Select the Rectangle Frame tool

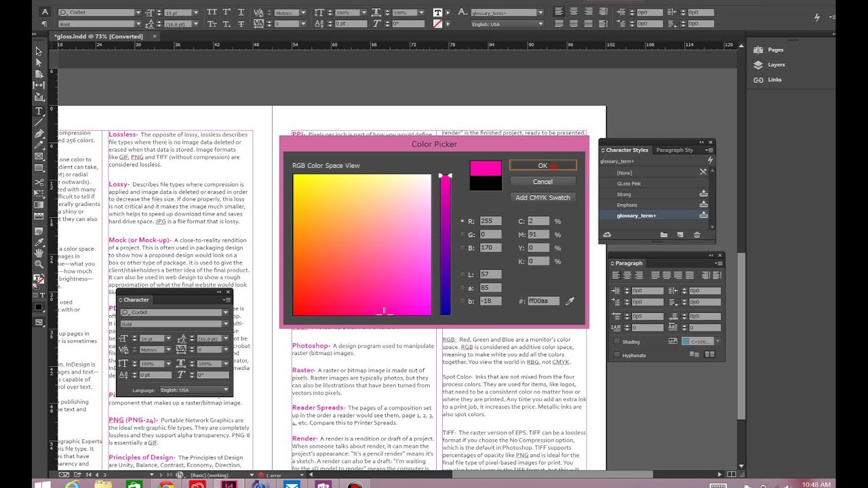point(39,157)
